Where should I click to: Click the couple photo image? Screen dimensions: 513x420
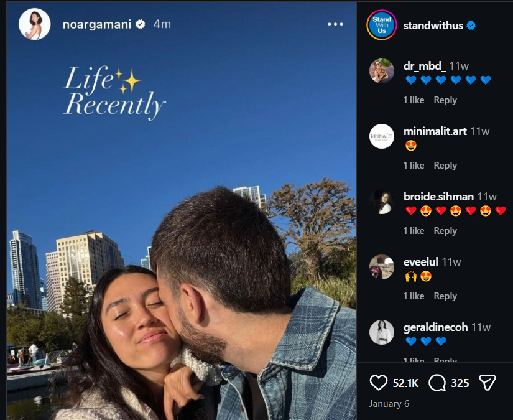tap(182, 210)
